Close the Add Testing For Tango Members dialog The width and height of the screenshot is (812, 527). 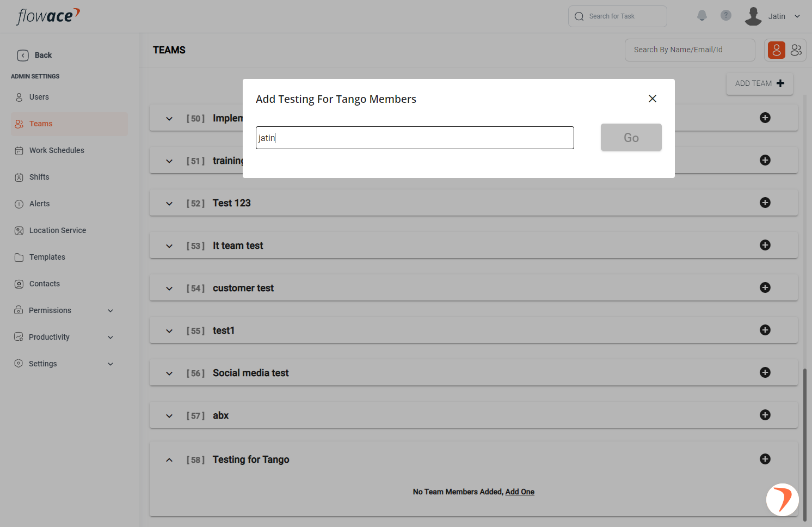pos(653,99)
